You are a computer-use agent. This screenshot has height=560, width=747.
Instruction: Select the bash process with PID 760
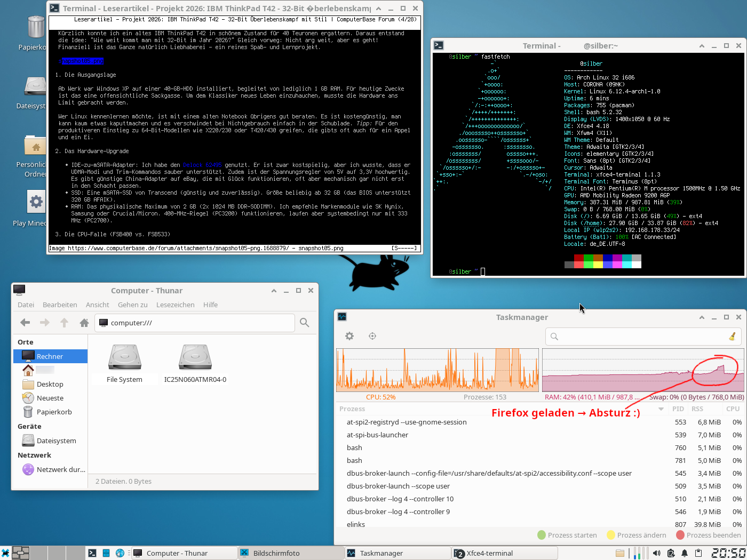click(x=540, y=447)
